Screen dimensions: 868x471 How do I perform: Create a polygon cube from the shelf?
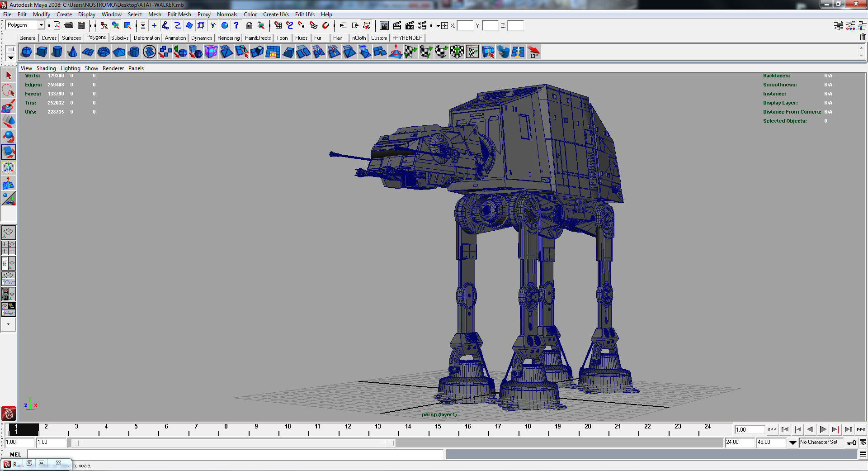tap(42, 52)
